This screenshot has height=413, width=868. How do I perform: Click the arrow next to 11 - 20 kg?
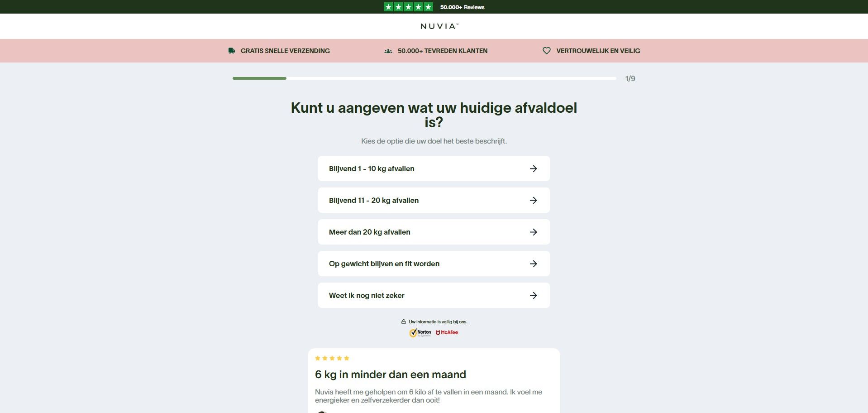[534, 200]
